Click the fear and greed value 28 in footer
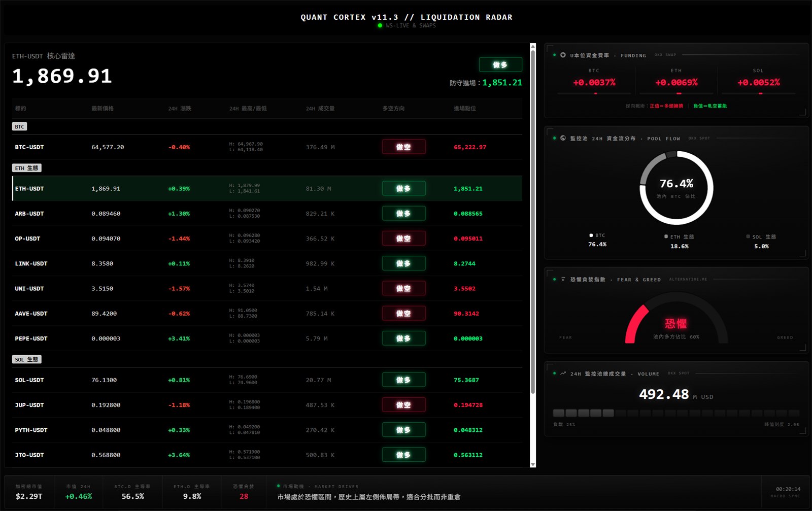 [x=244, y=496]
